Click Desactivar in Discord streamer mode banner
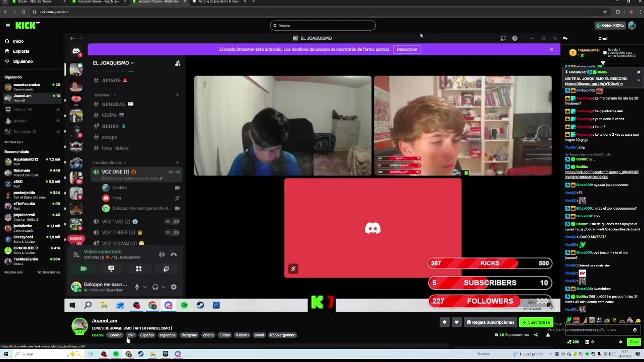Screen dimensions: 644x362 coord(407,49)
